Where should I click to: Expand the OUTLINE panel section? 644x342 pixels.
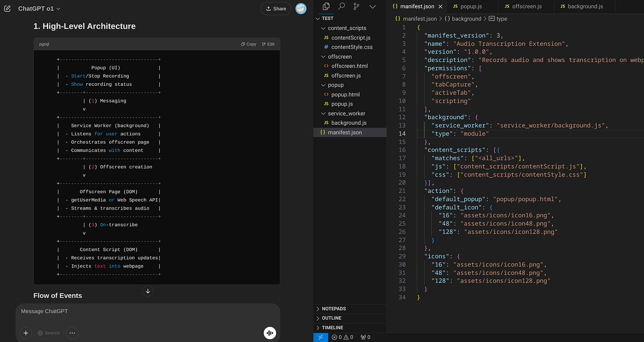[332, 318]
